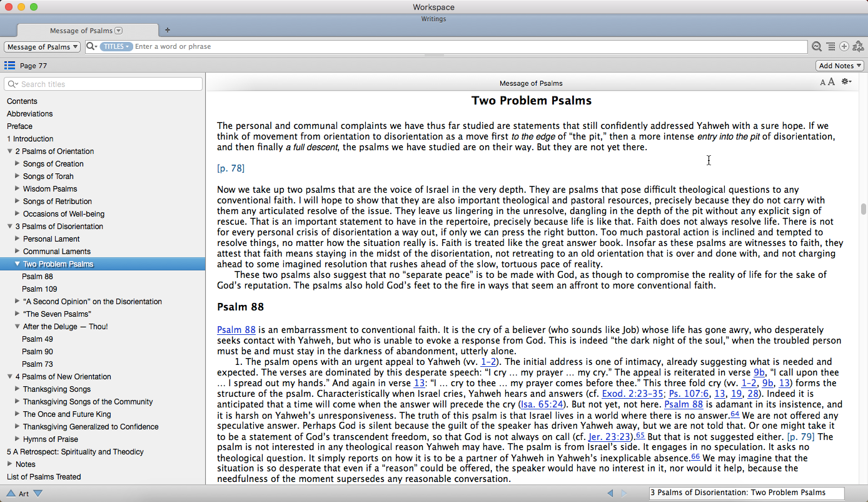Open the TITLES search field selector
868x502 pixels.
(116, 46)
